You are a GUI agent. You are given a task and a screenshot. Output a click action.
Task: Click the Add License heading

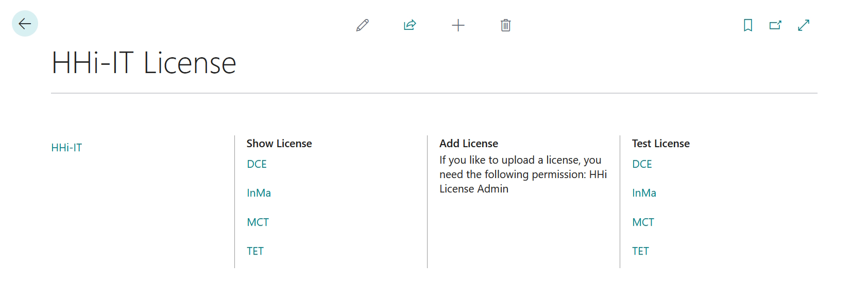coord(469,144)
